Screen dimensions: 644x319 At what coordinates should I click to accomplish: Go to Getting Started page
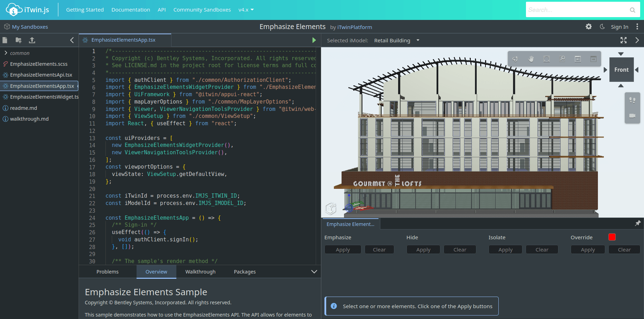pos(85,10)
